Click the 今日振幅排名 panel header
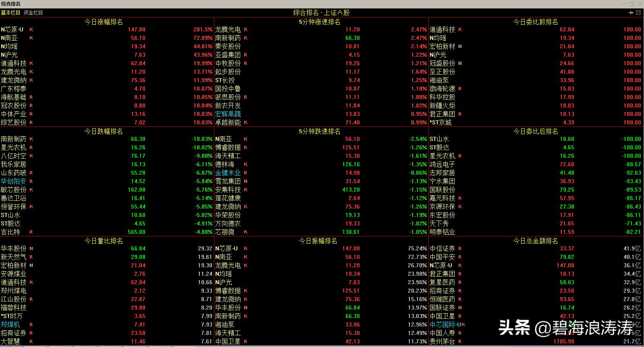 click(x=318, y=241)
